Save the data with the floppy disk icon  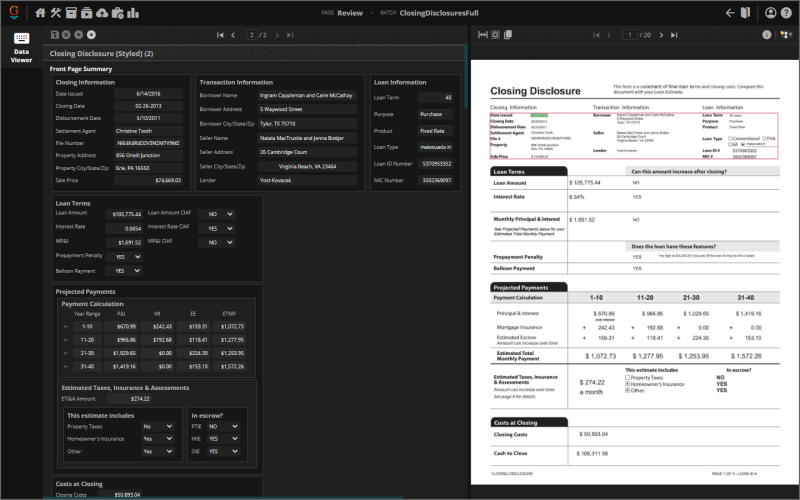pos(55,35)
